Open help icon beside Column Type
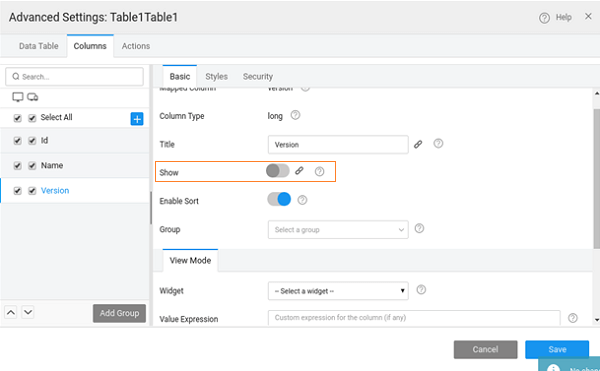Image resolution: width=600 pixels, height=371 pixels. [x=295, y=115]
